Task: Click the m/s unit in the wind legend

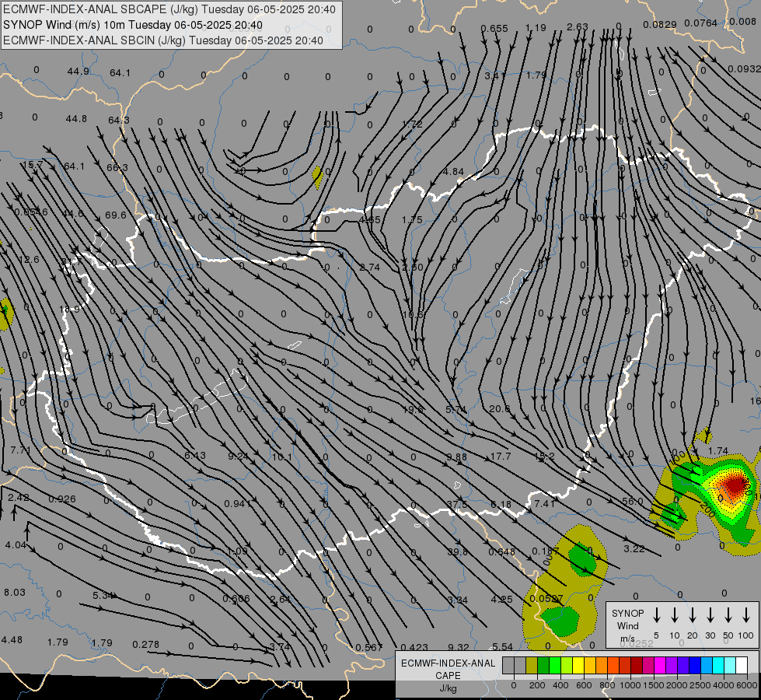Action: click(x=627, y=639)
